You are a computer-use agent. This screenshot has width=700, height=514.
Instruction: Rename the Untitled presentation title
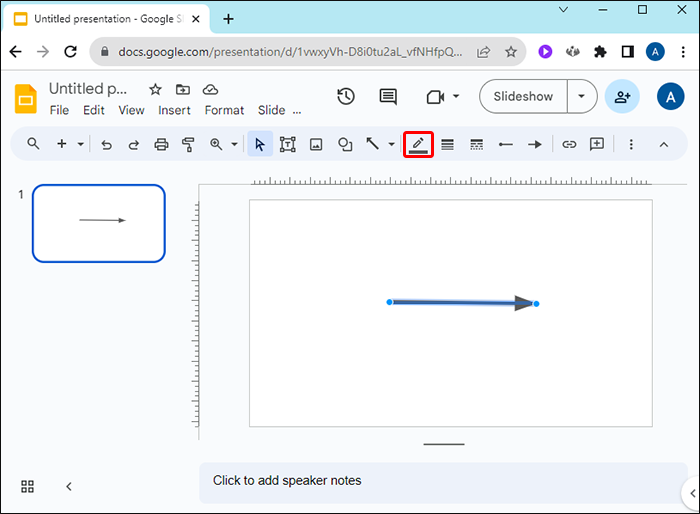click(x=88, y=88)
